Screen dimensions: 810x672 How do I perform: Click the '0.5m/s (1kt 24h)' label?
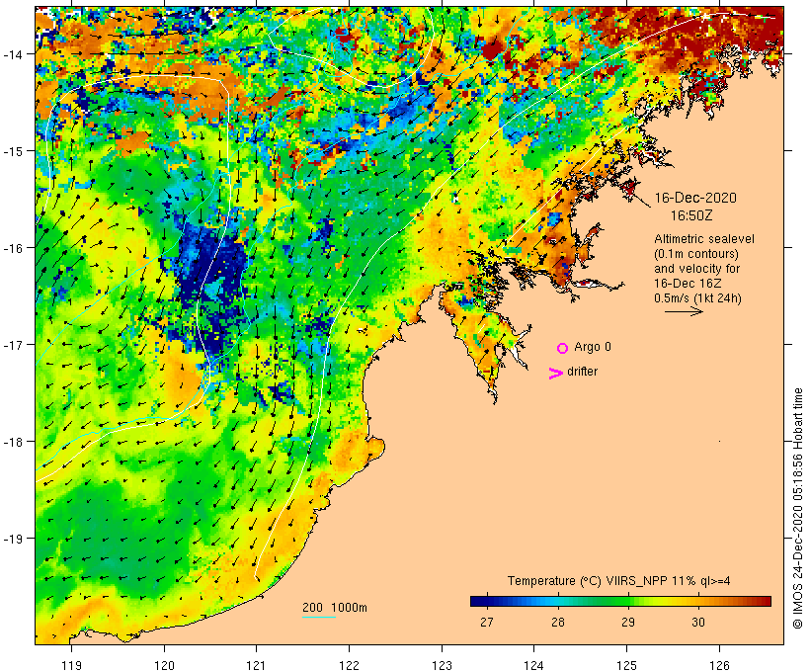pyautogui.click(x=698, y=298)
